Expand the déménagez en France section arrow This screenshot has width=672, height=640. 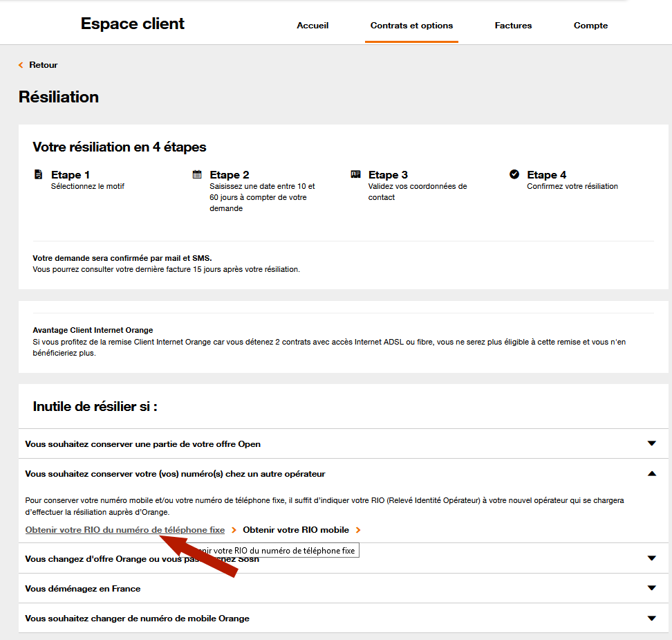point(652,588)
